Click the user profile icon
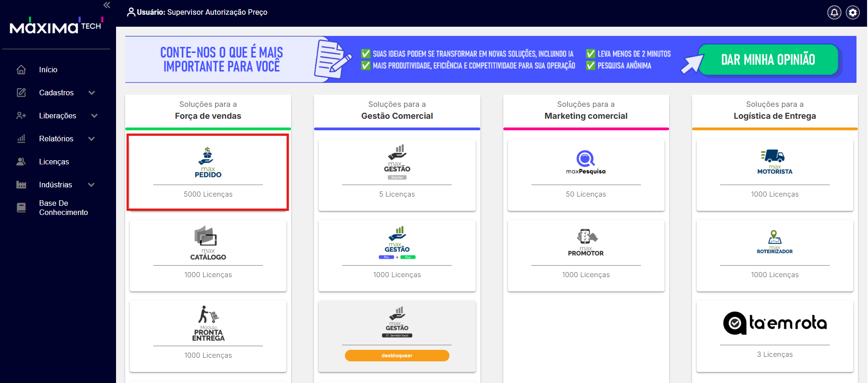The height and width of the screenshot is (383, 868). click(131, 12)
